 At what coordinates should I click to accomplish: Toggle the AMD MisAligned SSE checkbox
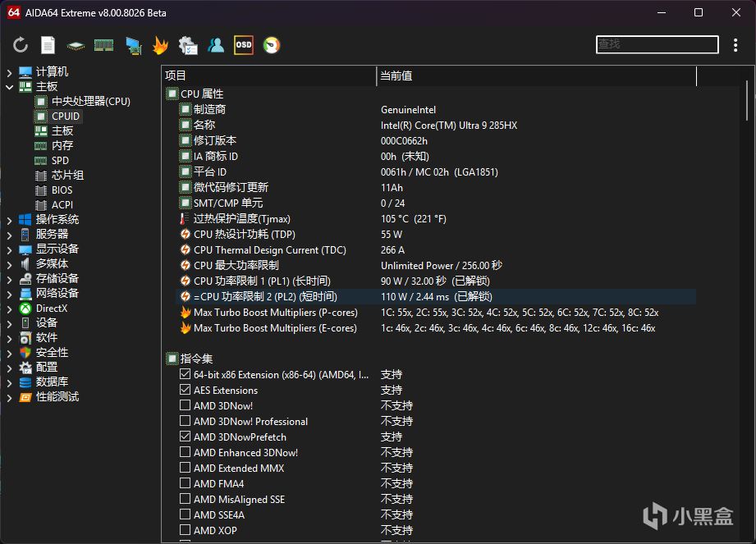click(x=185, y=499)
